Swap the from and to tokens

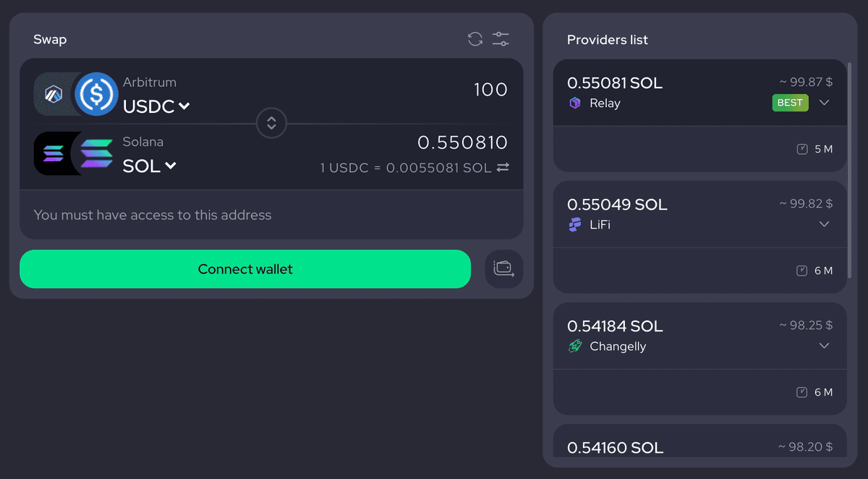[271, 124]
